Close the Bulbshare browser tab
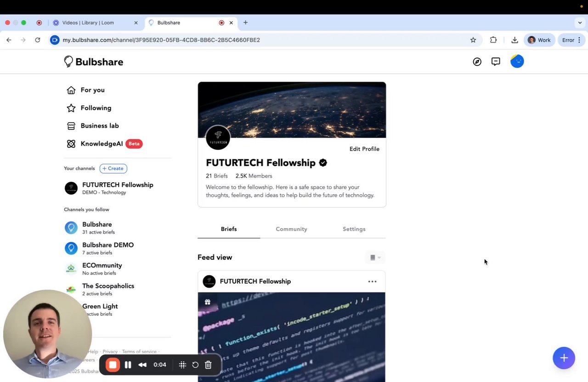The height and width of the screenshot is (382, 588). click(231, 22)
